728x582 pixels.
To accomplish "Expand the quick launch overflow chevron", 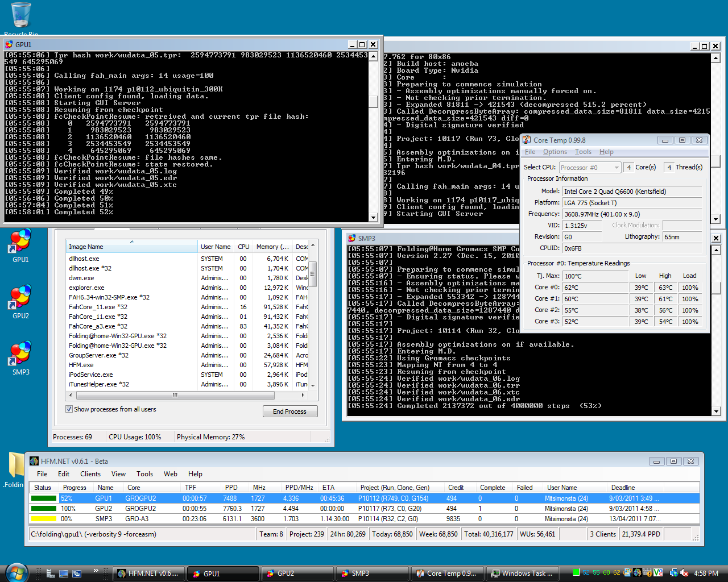I will point(96,570).
